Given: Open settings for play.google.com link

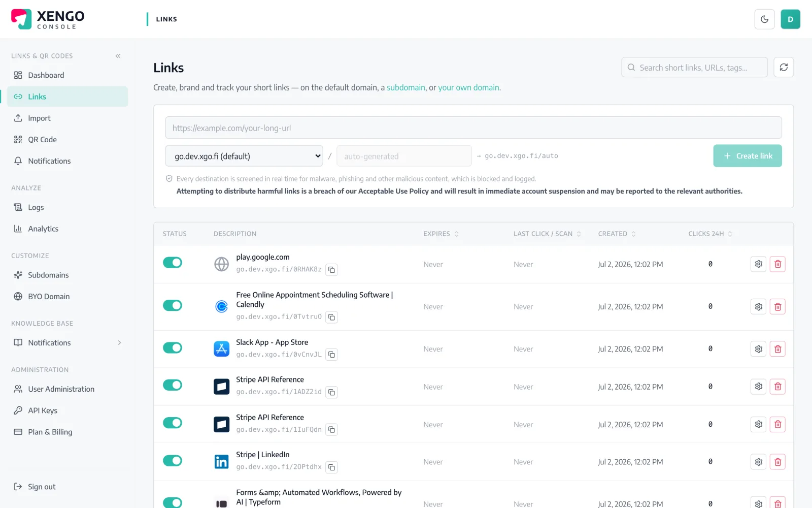Looking at the screenshot, I should tap(758, 264).
